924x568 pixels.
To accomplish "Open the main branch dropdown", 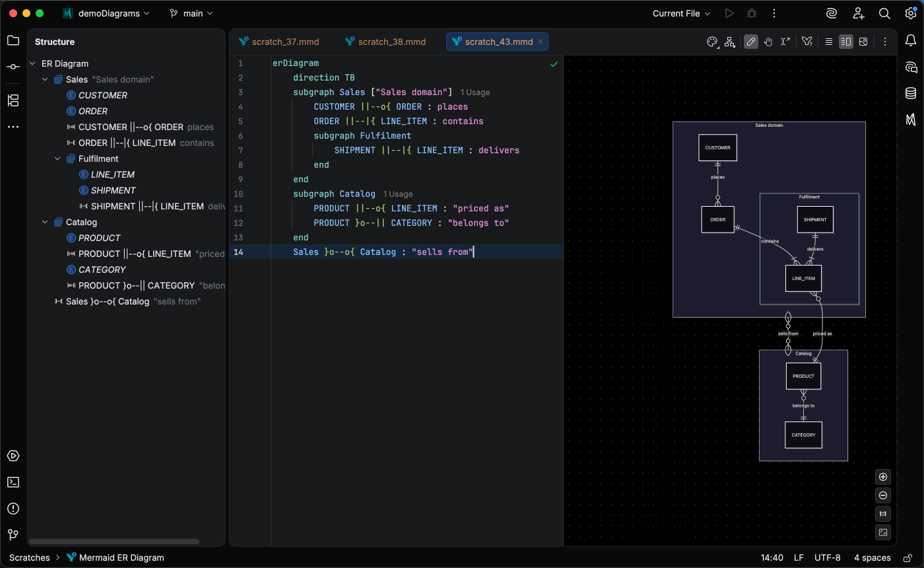I will (x=191, y=13).
